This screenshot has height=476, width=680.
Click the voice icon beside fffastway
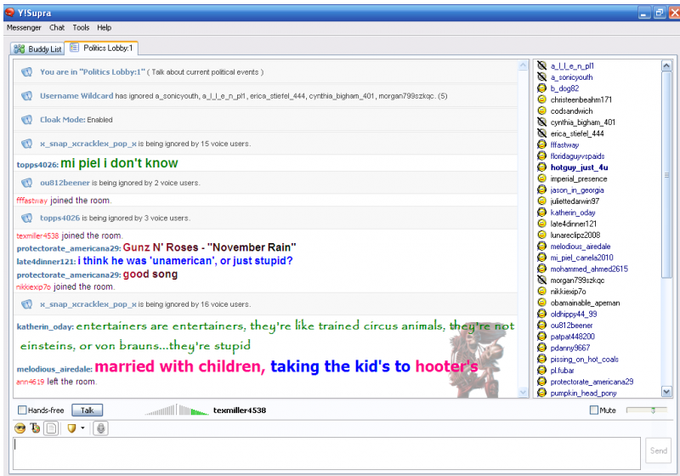coord(542,144)
